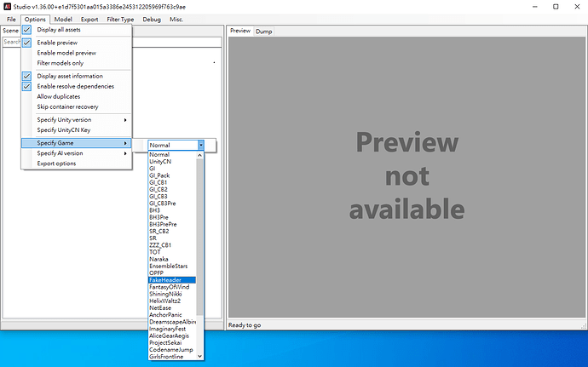Click game list scrollbar up arrow
The height and width of the screenshot is (367, 588).
pos(200,155)
